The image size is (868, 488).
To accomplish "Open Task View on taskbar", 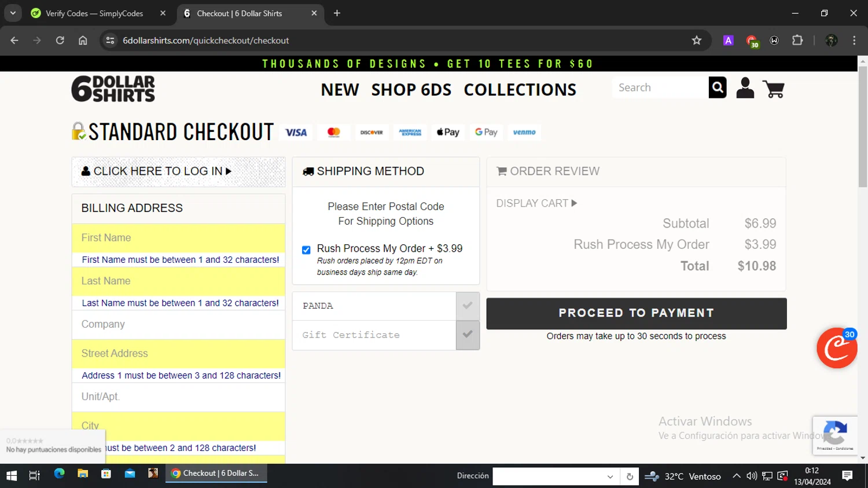I will point(35,476).
